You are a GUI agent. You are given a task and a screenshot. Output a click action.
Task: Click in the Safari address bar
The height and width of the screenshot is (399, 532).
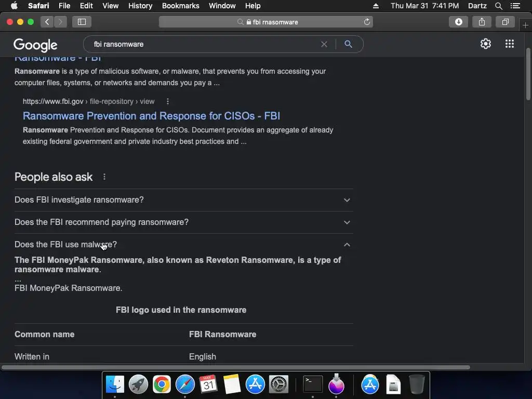pyautogui.click(x=265, y=22)
